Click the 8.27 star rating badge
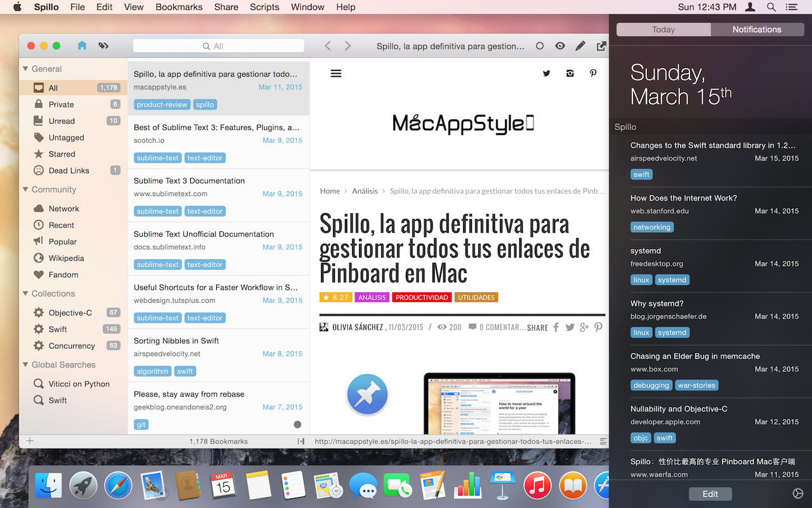The width and height of the screenshot is (812, 508). 336,297
